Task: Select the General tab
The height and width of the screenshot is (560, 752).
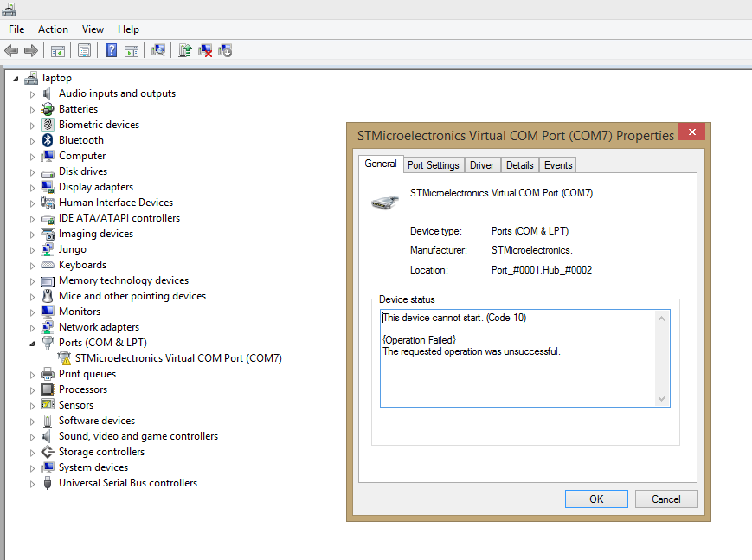Action: [380, 164]
